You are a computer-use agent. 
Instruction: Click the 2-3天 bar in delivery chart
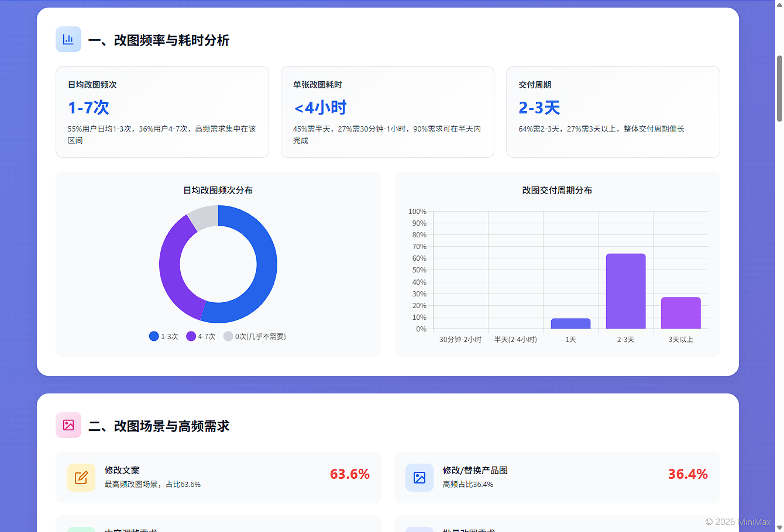pos(625,291)
